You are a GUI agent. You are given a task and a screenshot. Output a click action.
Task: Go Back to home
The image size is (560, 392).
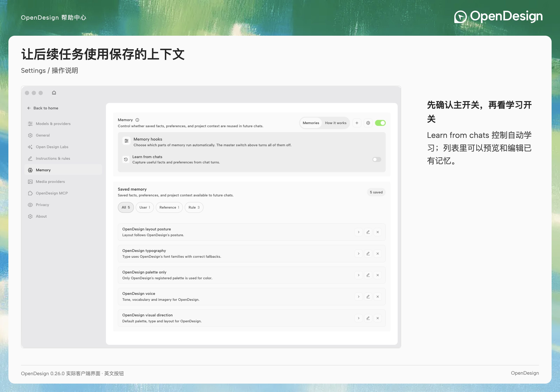[43, 108]
